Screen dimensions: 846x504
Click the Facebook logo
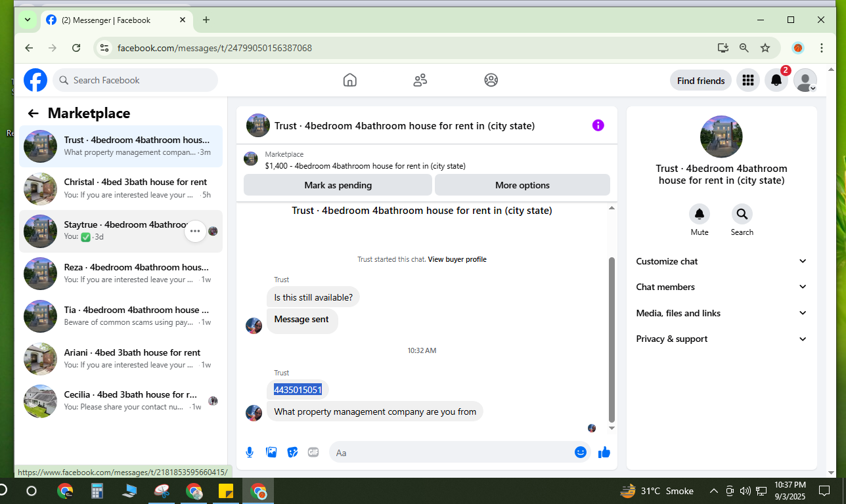coord(35,80)
